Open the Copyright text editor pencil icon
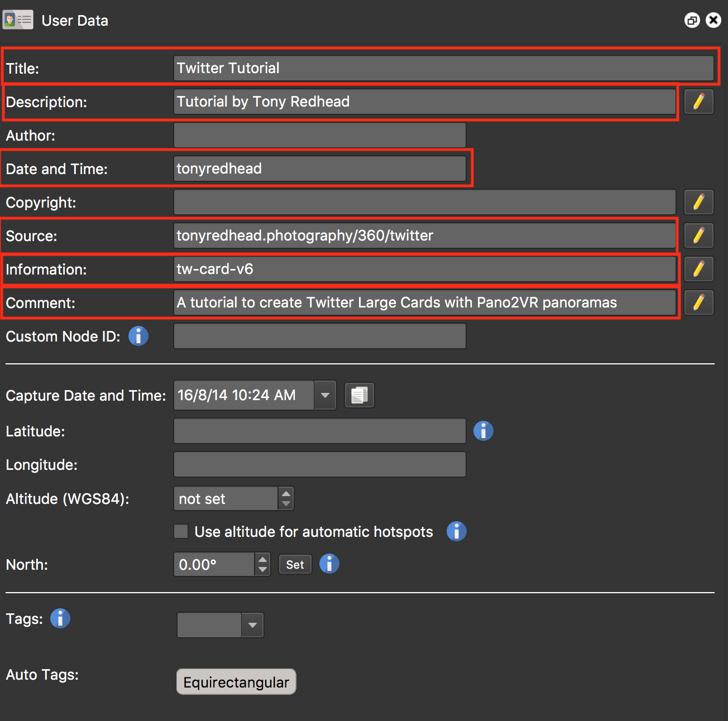 click(698, 202)
